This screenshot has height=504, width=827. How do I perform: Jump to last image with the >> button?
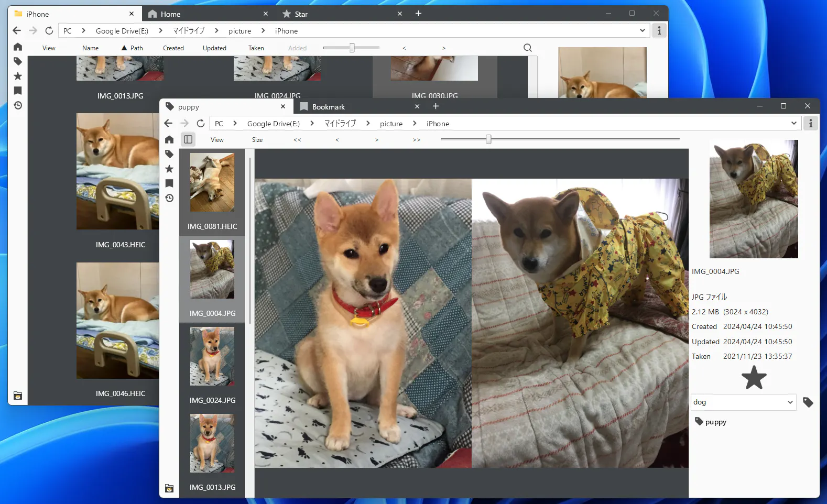click(x=417, y=140)
